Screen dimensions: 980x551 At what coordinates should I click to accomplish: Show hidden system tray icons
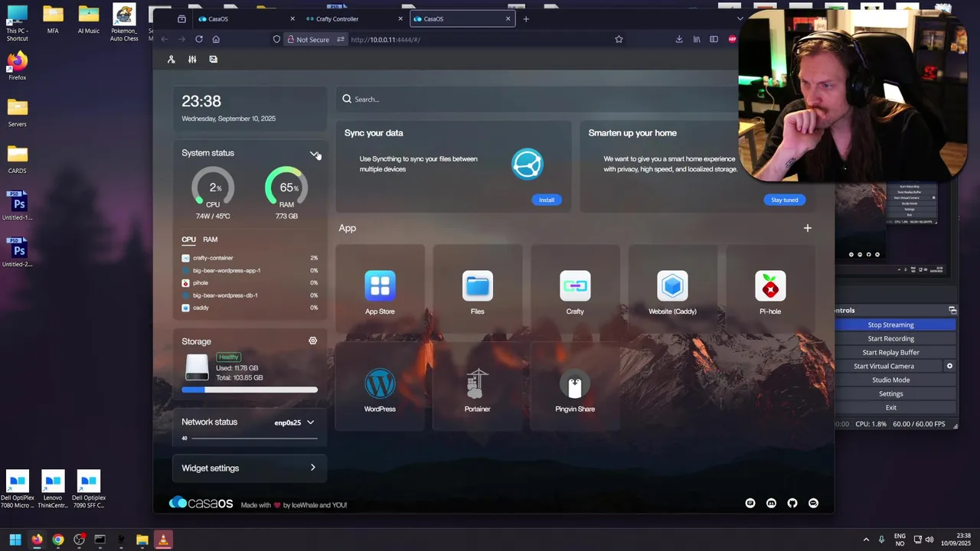coord(866,540)
